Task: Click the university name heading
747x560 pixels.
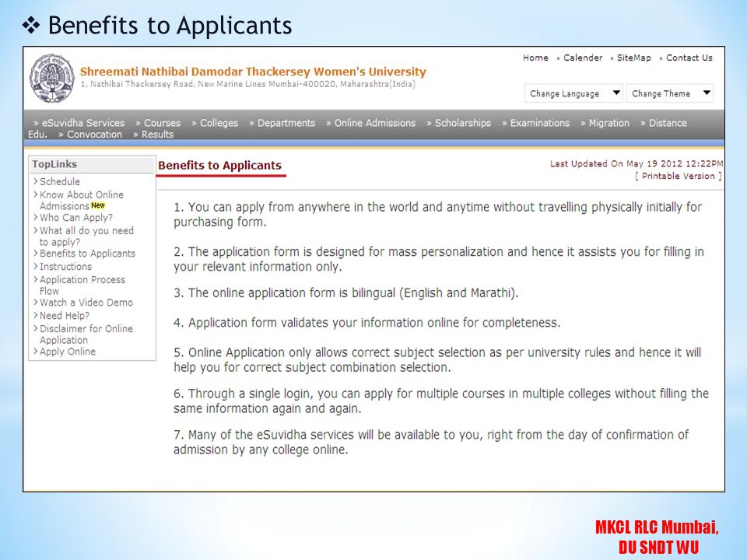Action: pos(253,72)
